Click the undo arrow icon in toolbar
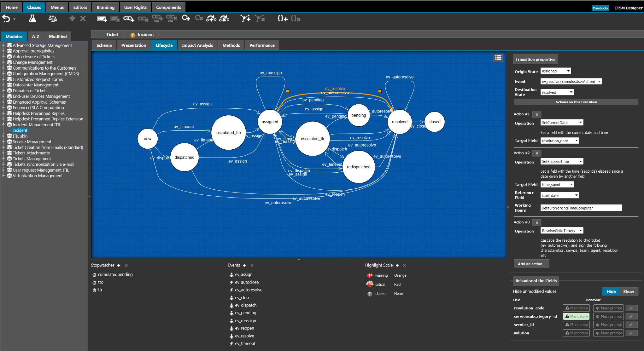The height and width of the screenshot is (351, 644). pyautogui.click(x=7, y=20)
